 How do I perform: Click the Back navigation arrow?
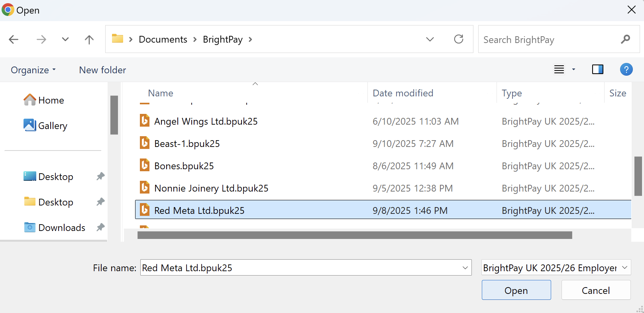14,39
